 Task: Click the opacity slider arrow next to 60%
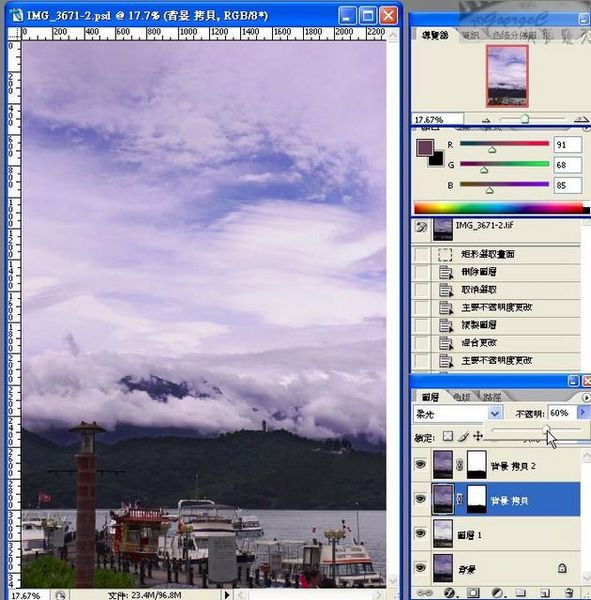583,412
